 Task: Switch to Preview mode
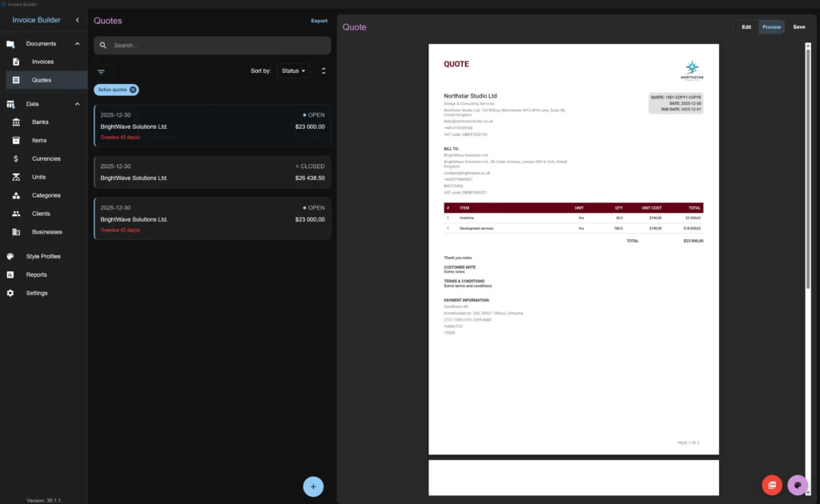tap(771, 26)
